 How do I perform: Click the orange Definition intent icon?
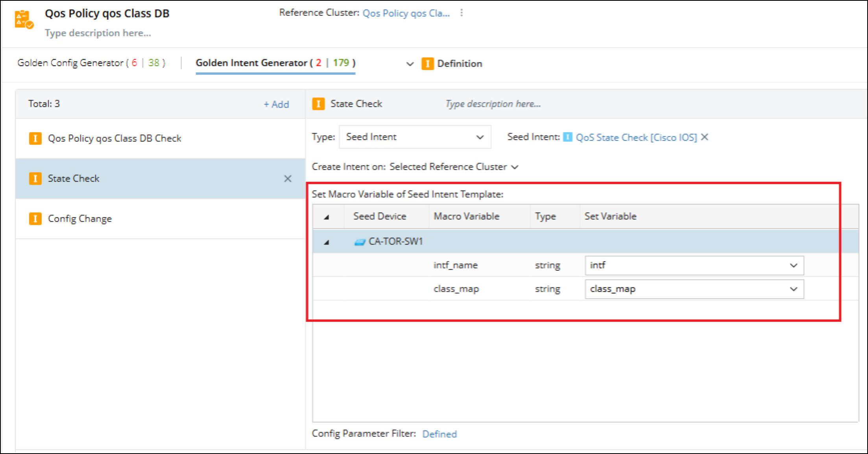[x=428, y=64]
